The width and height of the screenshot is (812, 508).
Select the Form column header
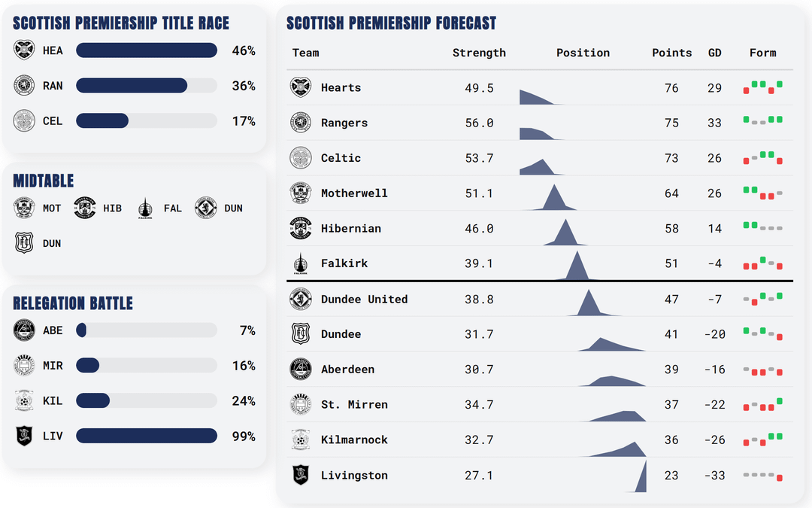(762, 53)
